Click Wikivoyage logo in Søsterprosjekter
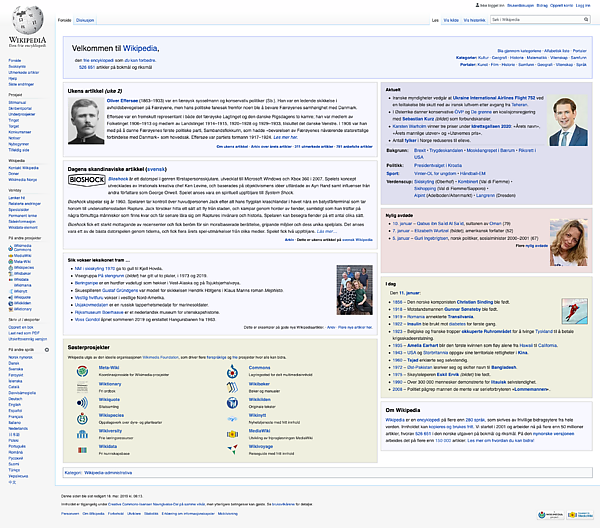Viewport: 600px width, 528px height. pyautogui.click(x=232, y=449)
